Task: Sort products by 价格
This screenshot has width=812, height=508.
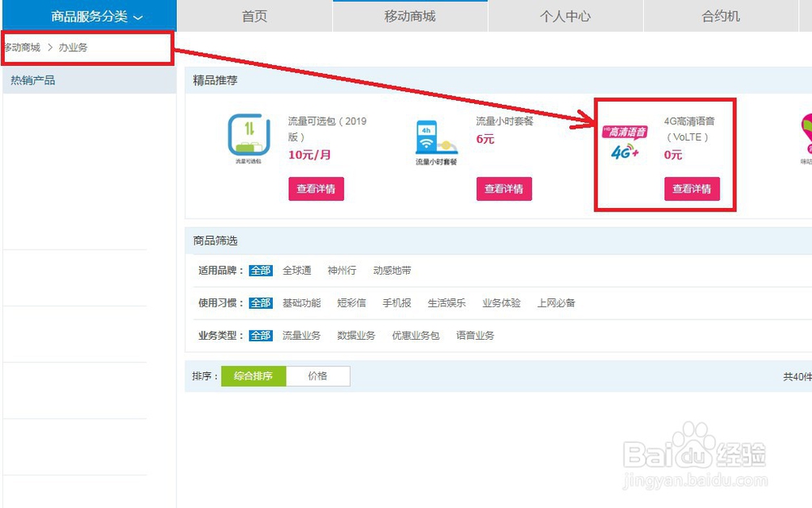Action: pos(317,376)
